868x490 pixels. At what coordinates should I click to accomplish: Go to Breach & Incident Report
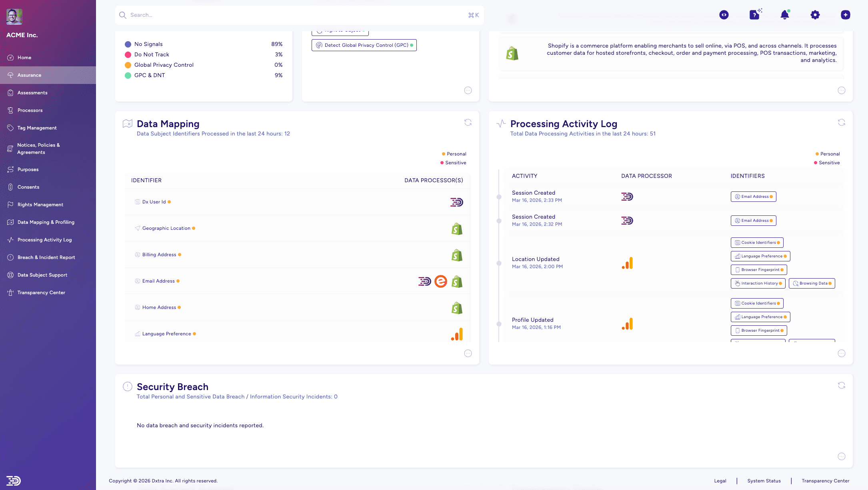46,257
